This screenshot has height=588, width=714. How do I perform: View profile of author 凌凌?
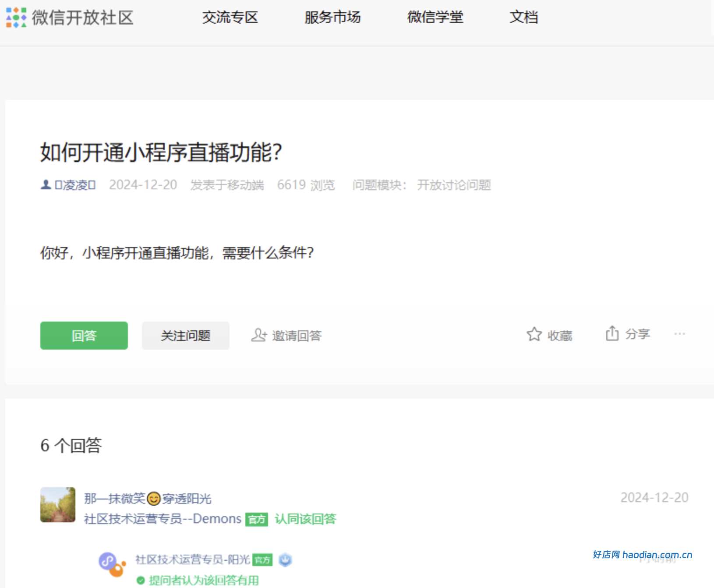[75, 185]
